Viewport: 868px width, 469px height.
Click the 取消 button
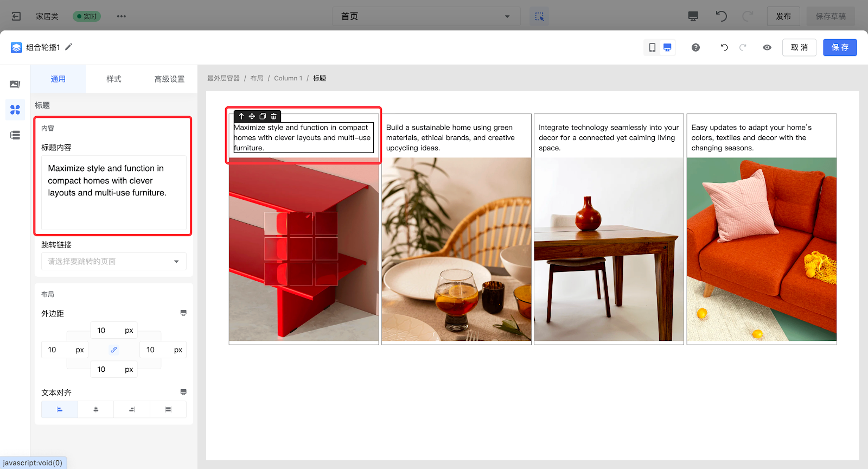click(x=799, y=48)
